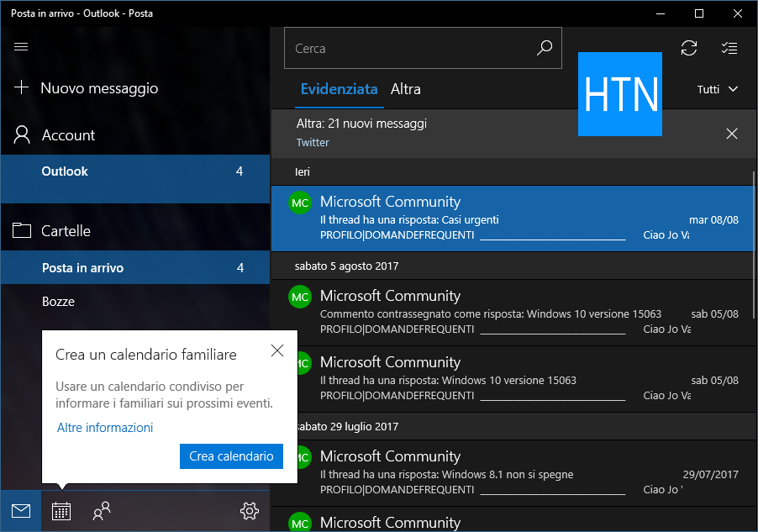Viewport: 758px width, 532px height.
Task: Click the Twitter link in banner
Action: (x=313, y=142)
